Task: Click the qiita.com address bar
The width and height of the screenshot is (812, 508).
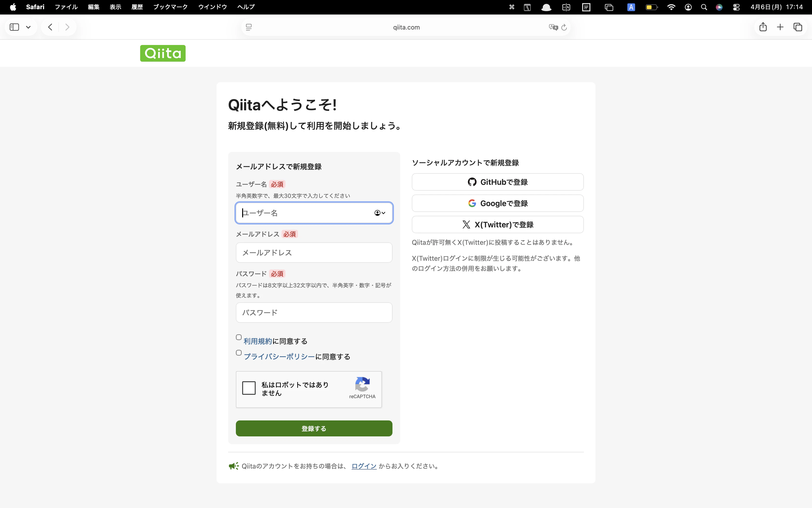Action: click(x=406, y=27)
